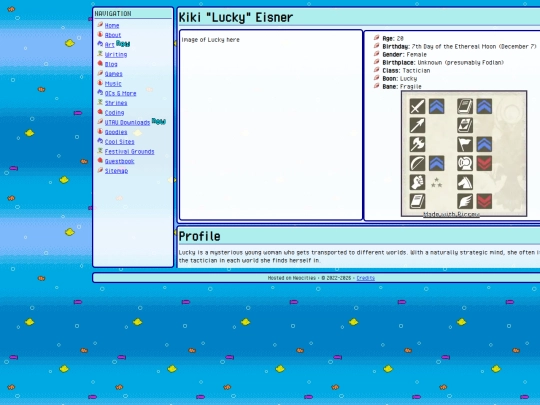
Task: Follow the Credits link in the footer
Action: (365, 278)
